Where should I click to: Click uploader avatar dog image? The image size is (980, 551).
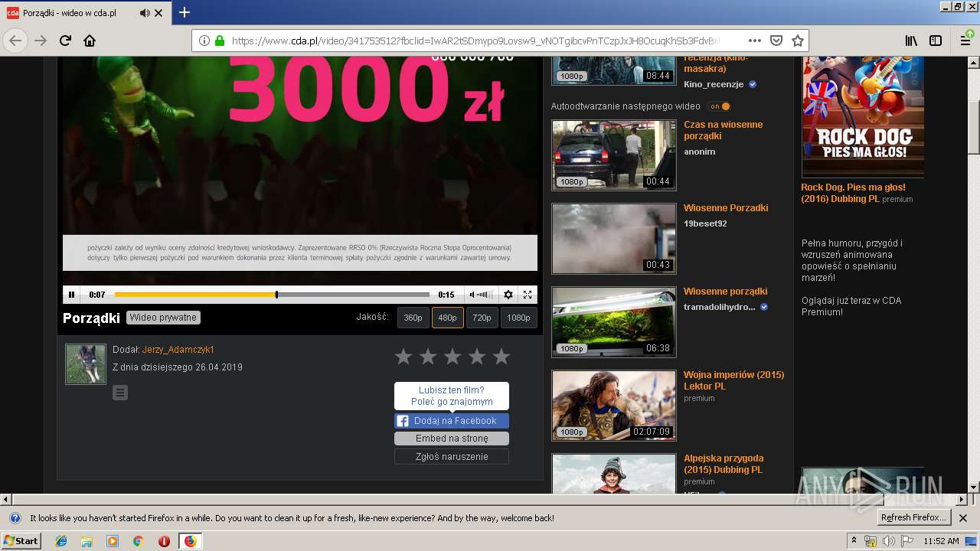86,364
